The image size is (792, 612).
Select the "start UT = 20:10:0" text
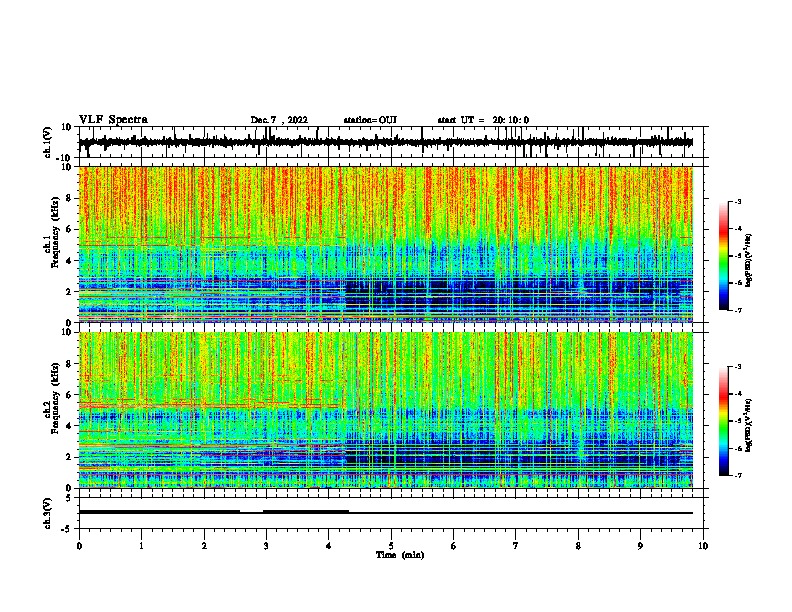pyautogui.click(x=483, y=120)
